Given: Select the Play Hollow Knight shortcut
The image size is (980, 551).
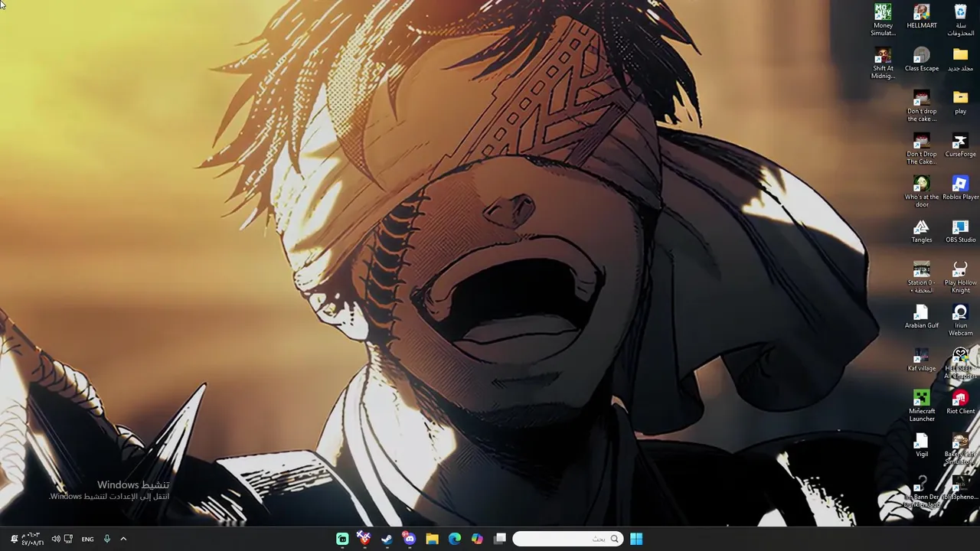Looking at the screenshot, I should (960, 277).
